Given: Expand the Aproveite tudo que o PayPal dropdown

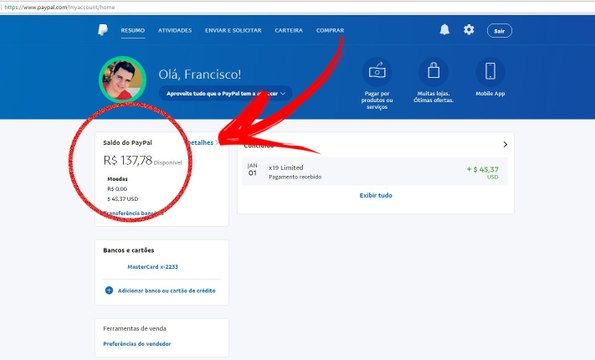Looking at the screenshot, I should (225, 94).
